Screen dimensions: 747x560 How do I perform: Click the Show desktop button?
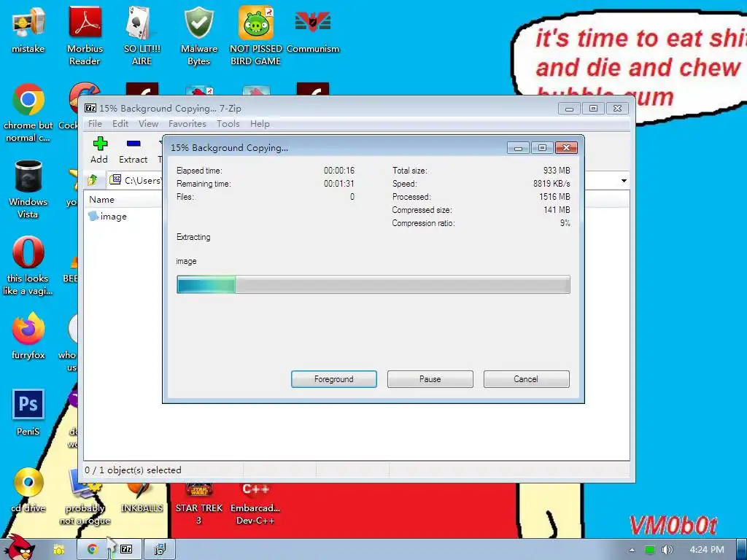pyautogui.click(x=742, y=550)
